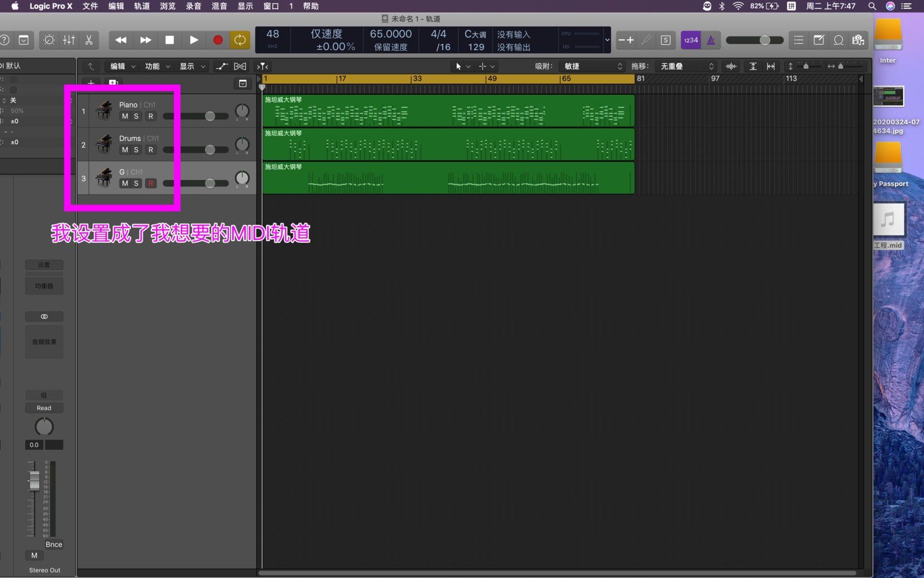Viewport: 924px width, 578px height.
Task: Open the Tuner fork icon
Action: tap(646, 40)
